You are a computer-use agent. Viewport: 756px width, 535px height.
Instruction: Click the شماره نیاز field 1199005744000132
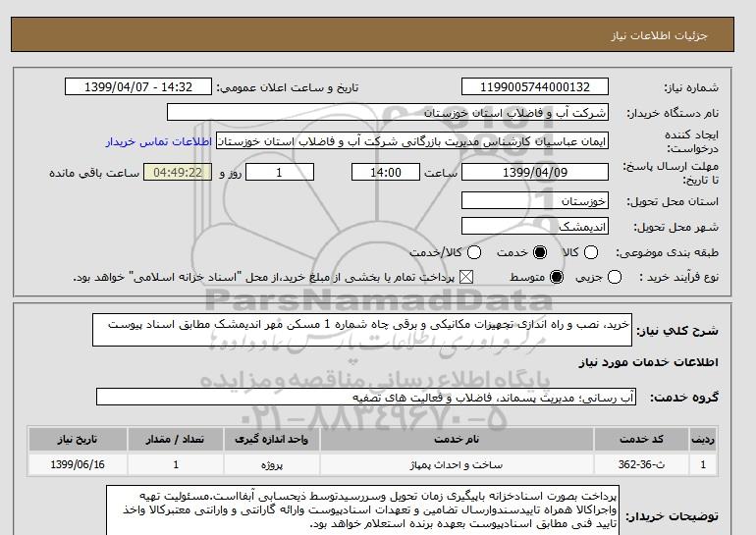(x=535, y=86)
